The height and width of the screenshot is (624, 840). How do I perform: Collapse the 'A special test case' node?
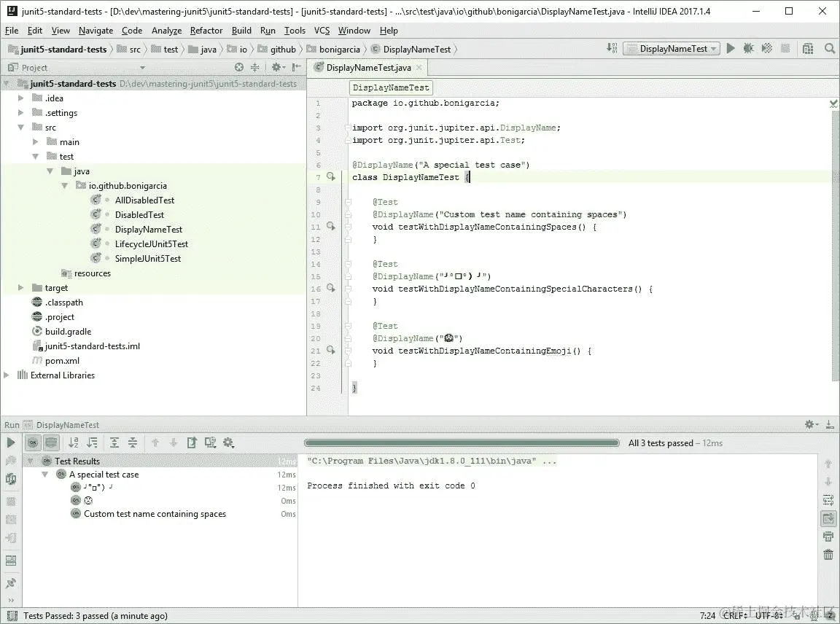point(45,474)
